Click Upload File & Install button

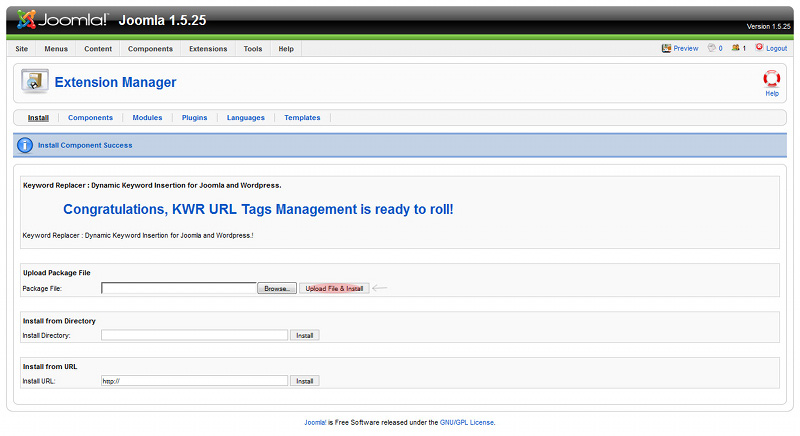[334, 289]
